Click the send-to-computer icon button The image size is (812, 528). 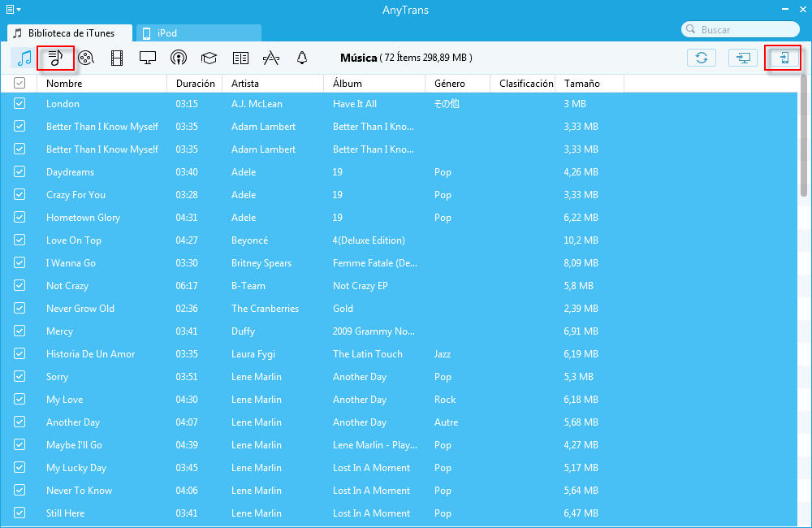(743, 58)
